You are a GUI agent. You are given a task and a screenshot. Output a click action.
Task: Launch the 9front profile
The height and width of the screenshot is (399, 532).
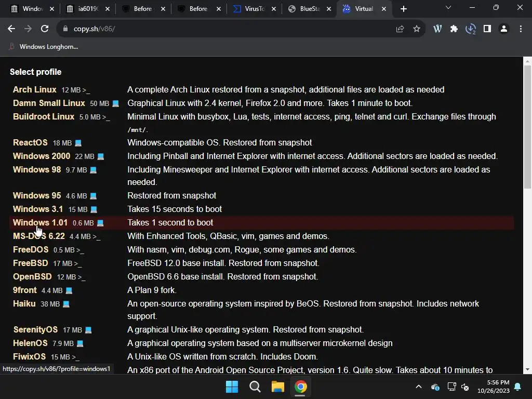(x=25, y=290)
